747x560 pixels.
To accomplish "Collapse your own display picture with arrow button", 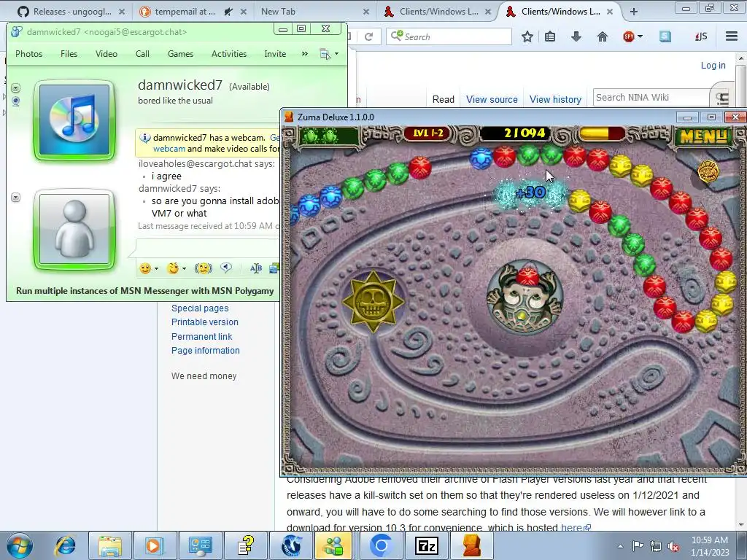I will tap(16, 197).
